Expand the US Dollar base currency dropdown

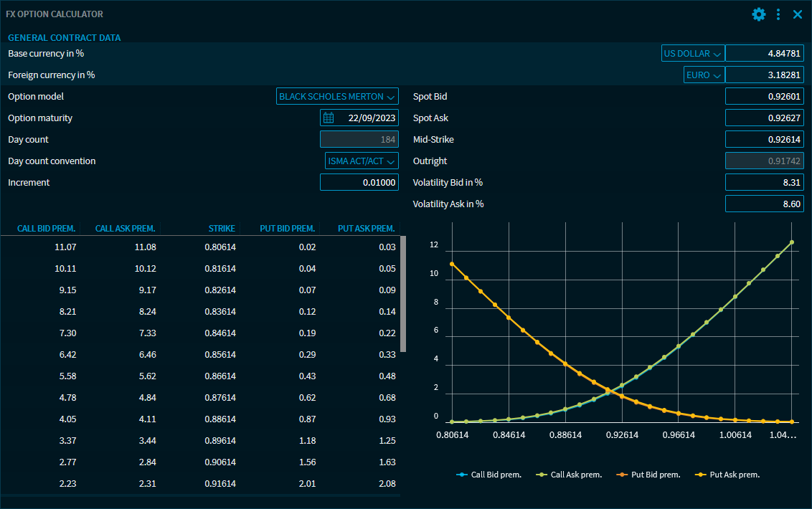692,54
